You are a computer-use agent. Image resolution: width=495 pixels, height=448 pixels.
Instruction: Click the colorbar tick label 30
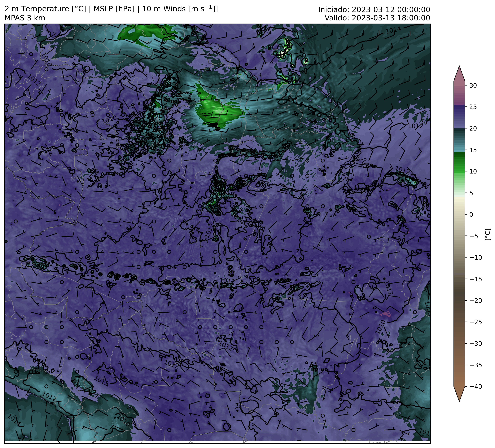[x=473, y=85]
